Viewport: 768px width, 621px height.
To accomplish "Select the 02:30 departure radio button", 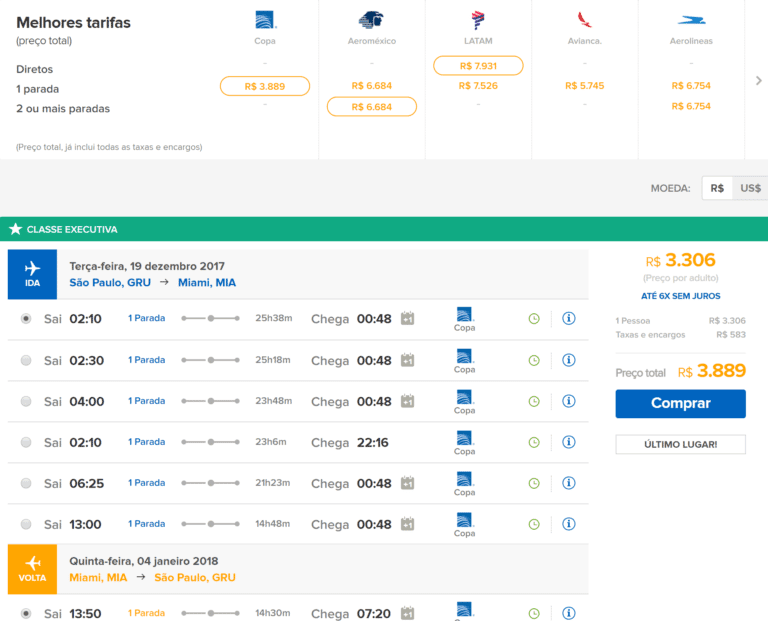I will pyautogui.click(x=26, y=360).
